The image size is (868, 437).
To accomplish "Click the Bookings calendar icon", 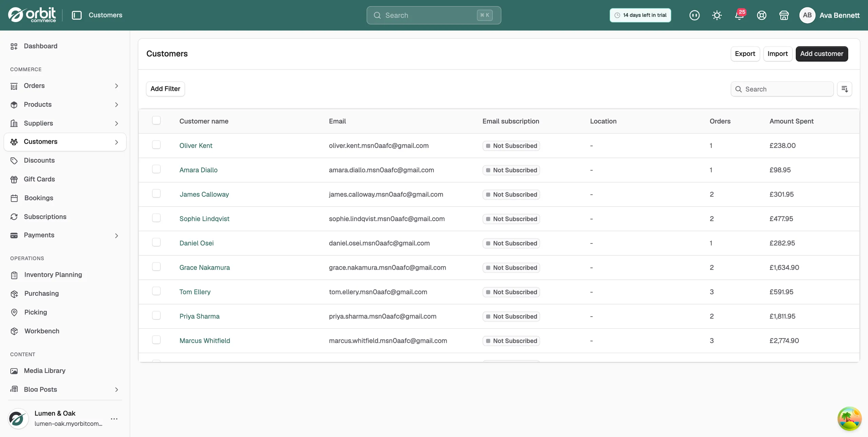I will (x=14, y=198).
